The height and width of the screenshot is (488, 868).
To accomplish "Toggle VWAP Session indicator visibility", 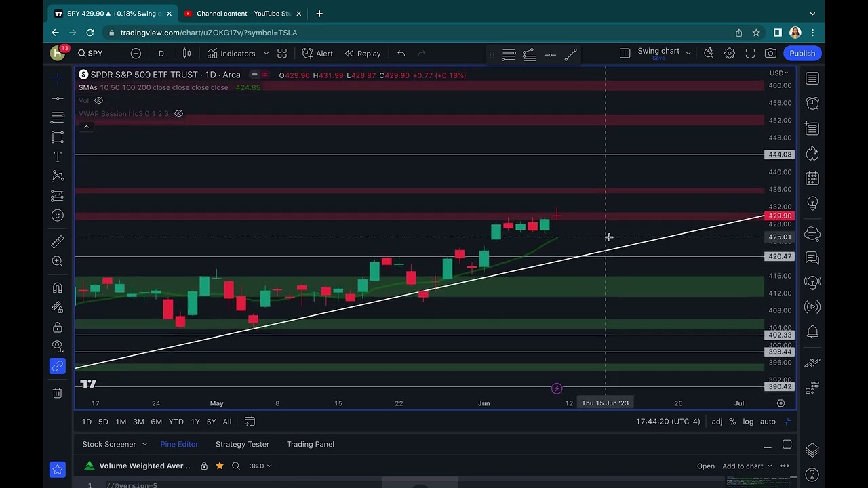I will (179, 113).
